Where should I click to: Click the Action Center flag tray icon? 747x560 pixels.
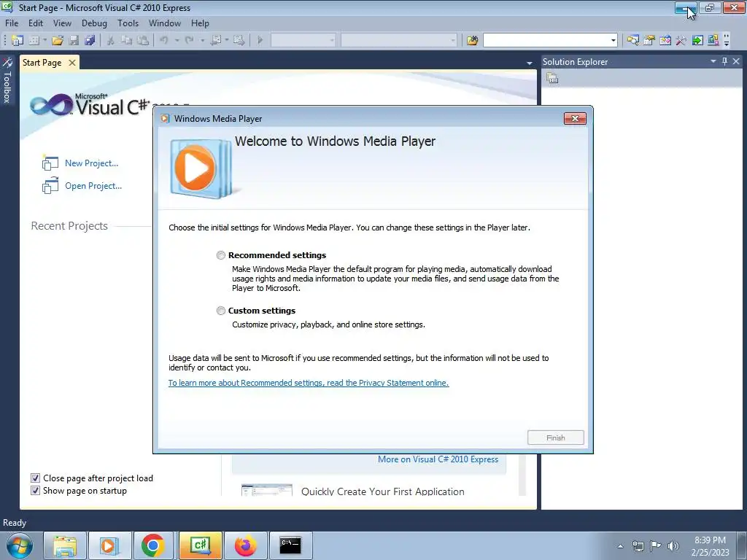(x=656, y=546)
